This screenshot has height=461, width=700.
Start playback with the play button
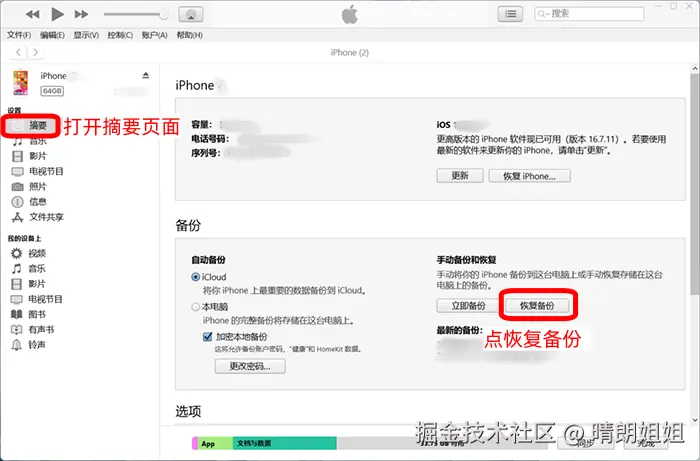57,14
